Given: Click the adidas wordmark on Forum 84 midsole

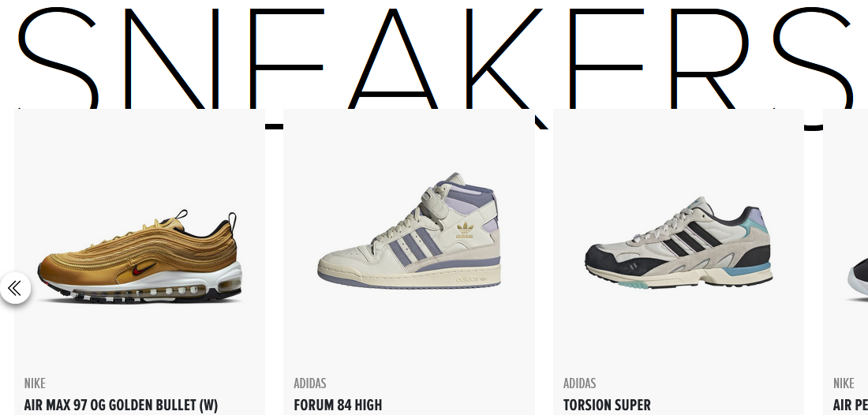Looking at the screenshot, I should click(470, 279).
